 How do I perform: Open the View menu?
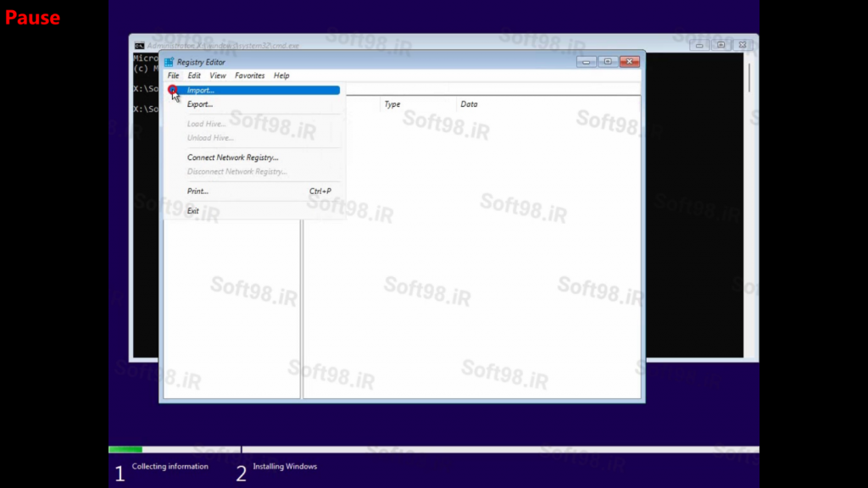click(x=218, y=75)
